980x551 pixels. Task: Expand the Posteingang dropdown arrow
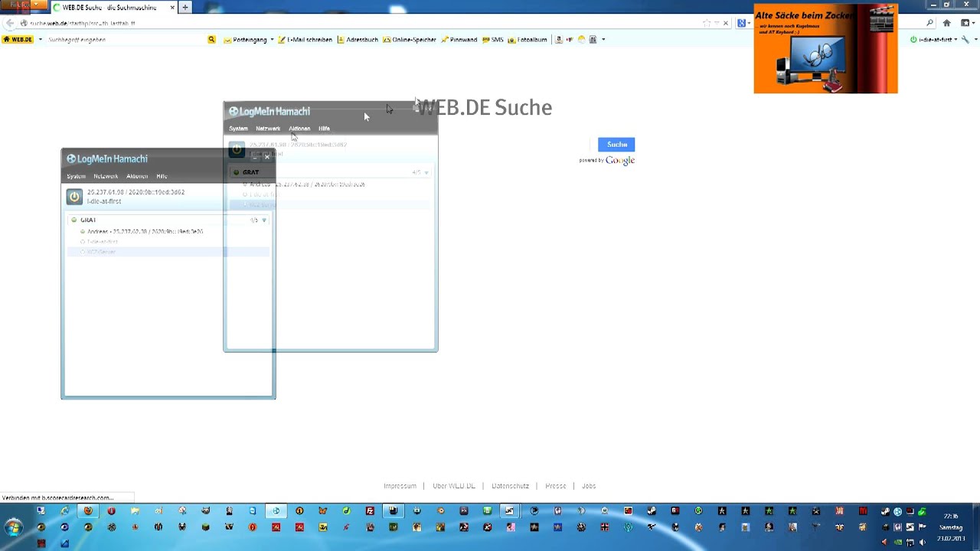[x=272, y=40]
